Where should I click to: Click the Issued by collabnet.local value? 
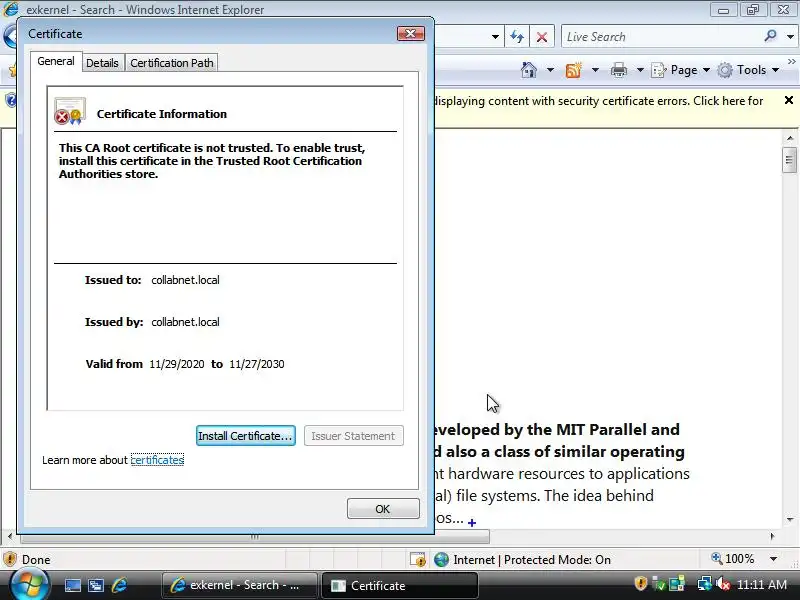[x=185, y=322]
